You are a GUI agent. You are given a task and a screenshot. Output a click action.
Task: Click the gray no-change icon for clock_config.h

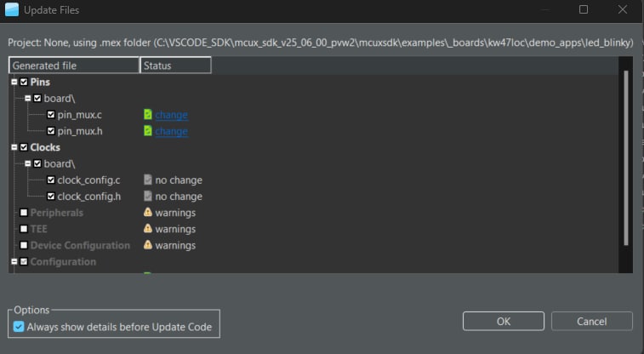(148, 197)
